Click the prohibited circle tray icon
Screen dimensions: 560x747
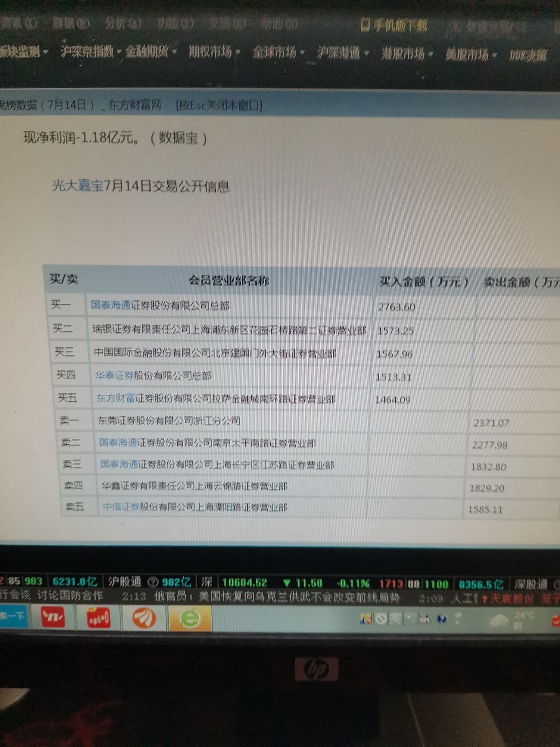click(381, 619)
